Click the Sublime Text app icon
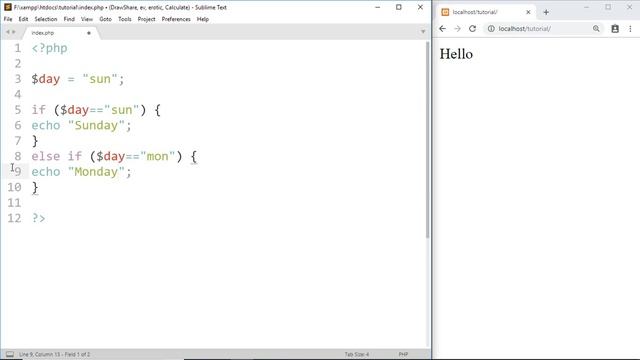Image resolution: width=640 pixels, height=360 pixels. tap(7, 7)
